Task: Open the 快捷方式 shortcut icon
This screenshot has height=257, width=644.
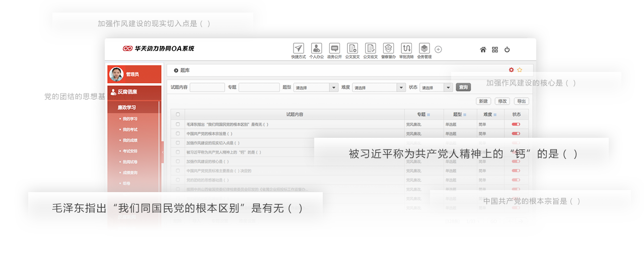Action: pos(299,49)
